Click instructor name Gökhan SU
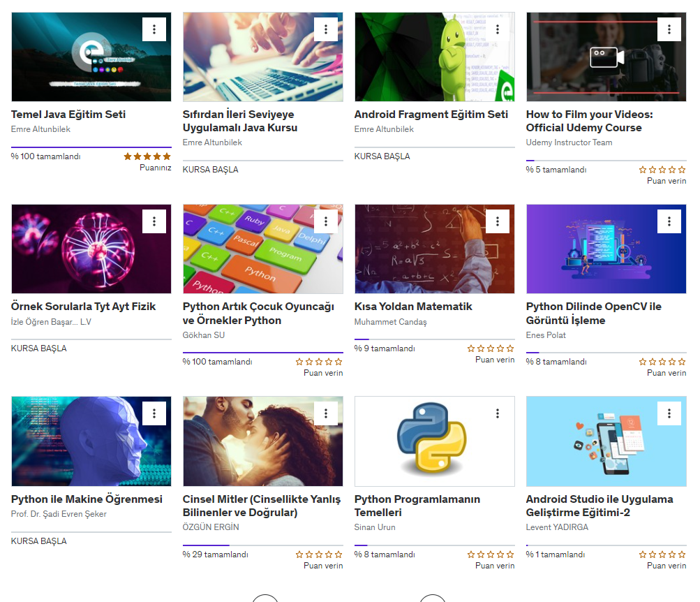Screen dimensions: 700x602 click(x=204, y=335)
